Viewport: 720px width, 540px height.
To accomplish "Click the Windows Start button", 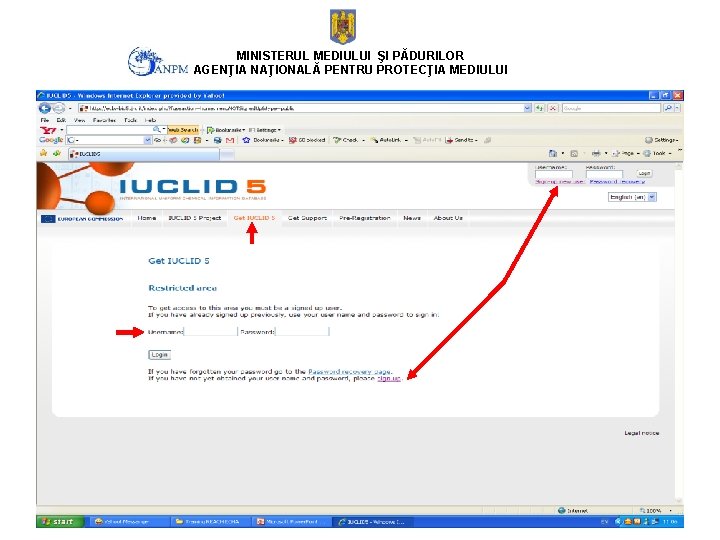I will pyautogui.click(x=60, y=522).
